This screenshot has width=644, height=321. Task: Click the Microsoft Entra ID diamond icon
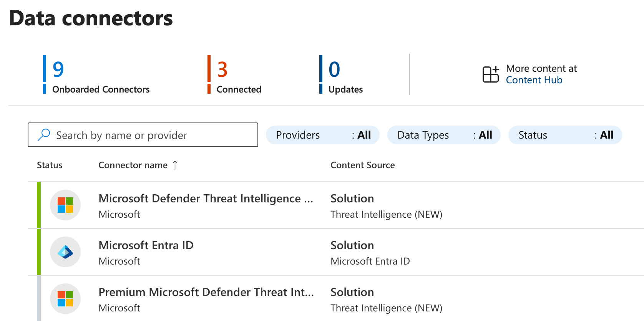point(65,252)
